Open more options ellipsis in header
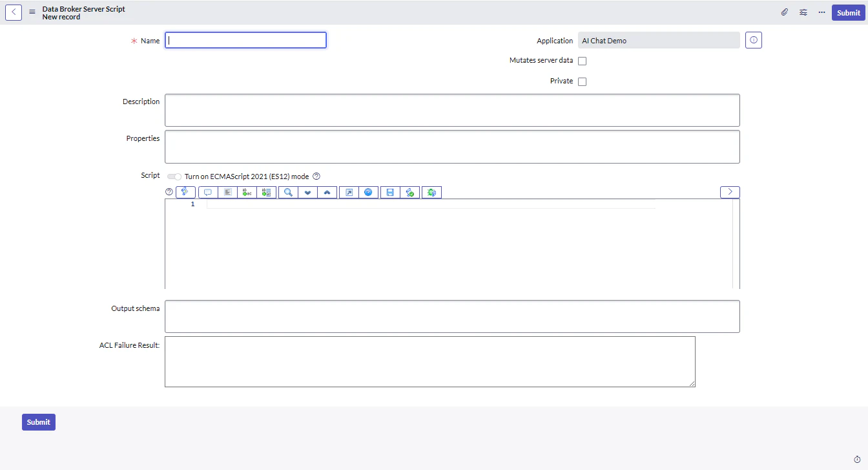This screenshot has height=470, width=868. [821, 12]
